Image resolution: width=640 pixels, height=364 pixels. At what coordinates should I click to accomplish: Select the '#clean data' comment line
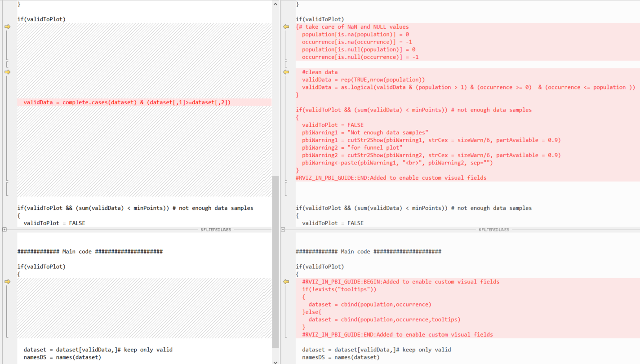click(x=320, y=72)
